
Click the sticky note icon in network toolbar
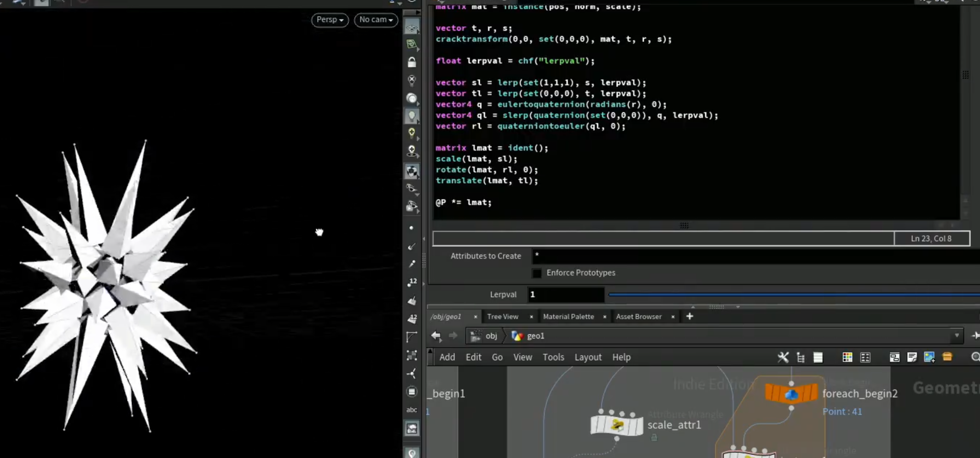(912, 357)
